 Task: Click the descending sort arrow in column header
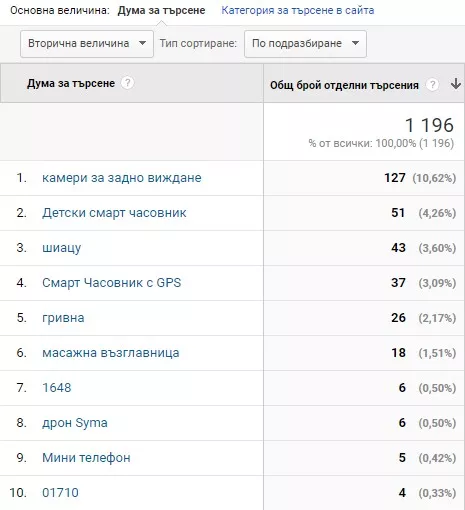pyautogui.click(x=456, y=84)
